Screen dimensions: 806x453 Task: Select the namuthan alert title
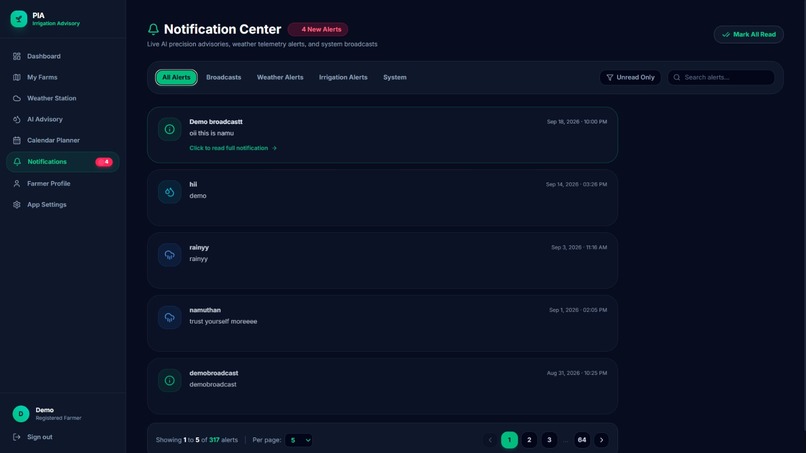[x=205, y=310]
